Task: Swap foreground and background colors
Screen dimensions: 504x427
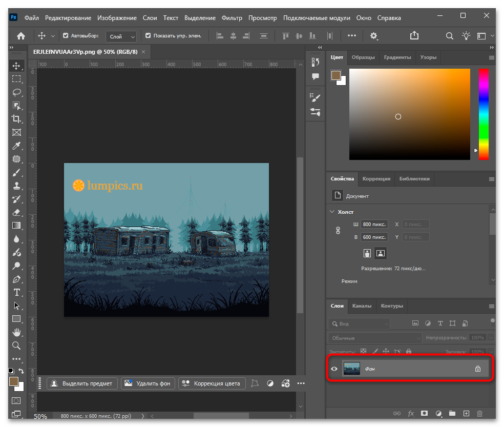Action: [x=21, y=371]
